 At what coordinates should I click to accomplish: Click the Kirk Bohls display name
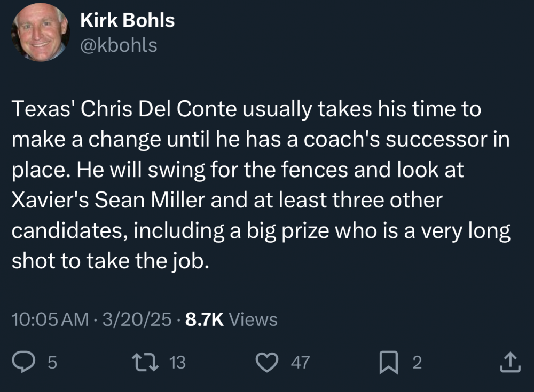pyautogui.click(x=127, y=20)
